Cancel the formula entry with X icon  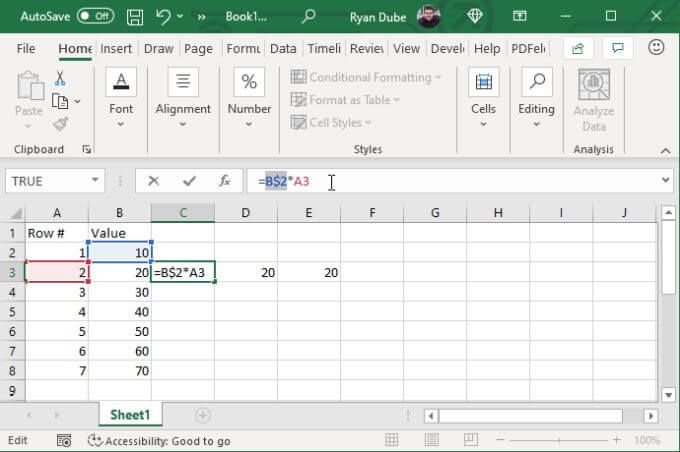153,181
